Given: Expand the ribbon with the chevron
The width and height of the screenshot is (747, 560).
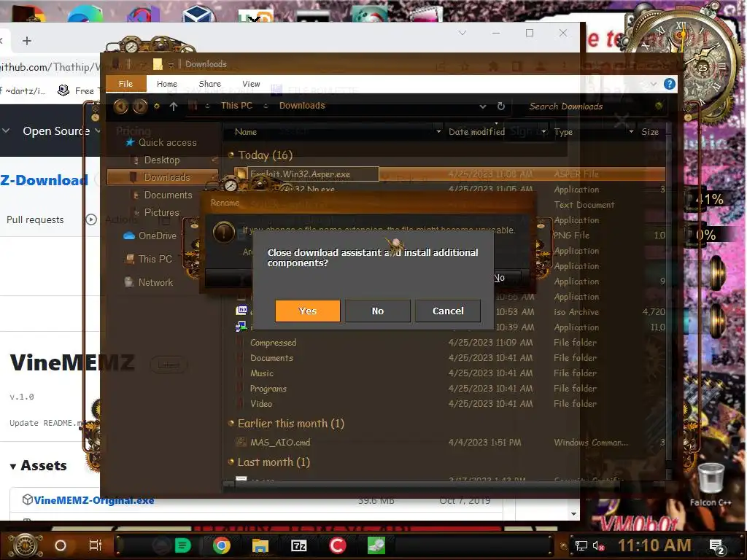Looking at the screenshot, I should [x=653, y=85].
